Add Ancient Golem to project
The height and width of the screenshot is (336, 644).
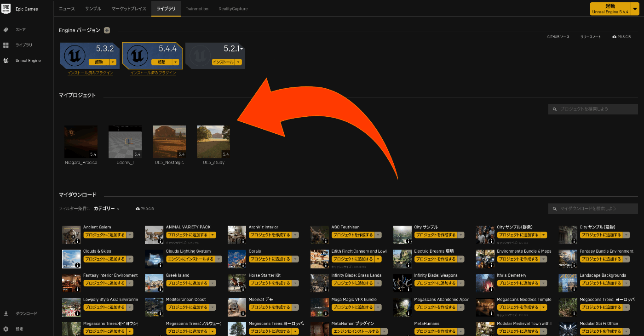click(104, 235)
